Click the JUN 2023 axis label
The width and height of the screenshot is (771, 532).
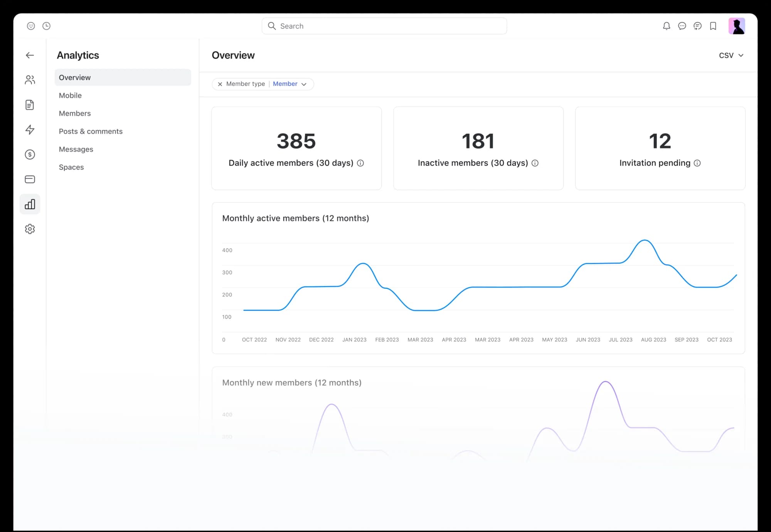588,340
